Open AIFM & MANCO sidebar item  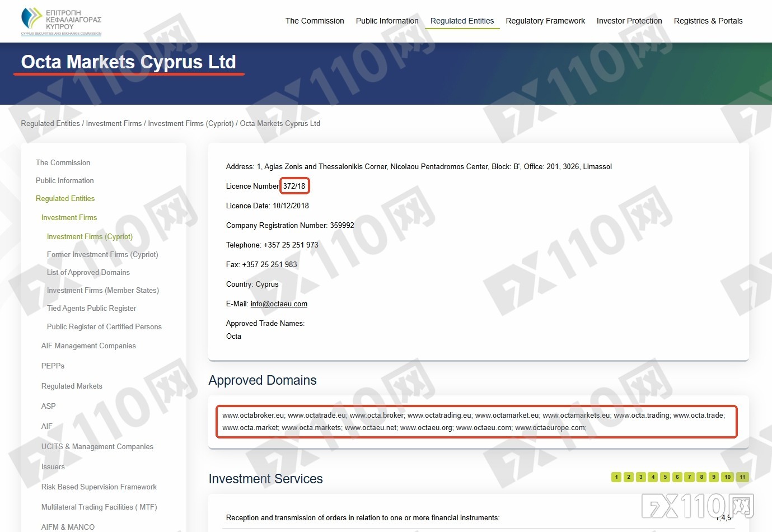tap(68, 527)
